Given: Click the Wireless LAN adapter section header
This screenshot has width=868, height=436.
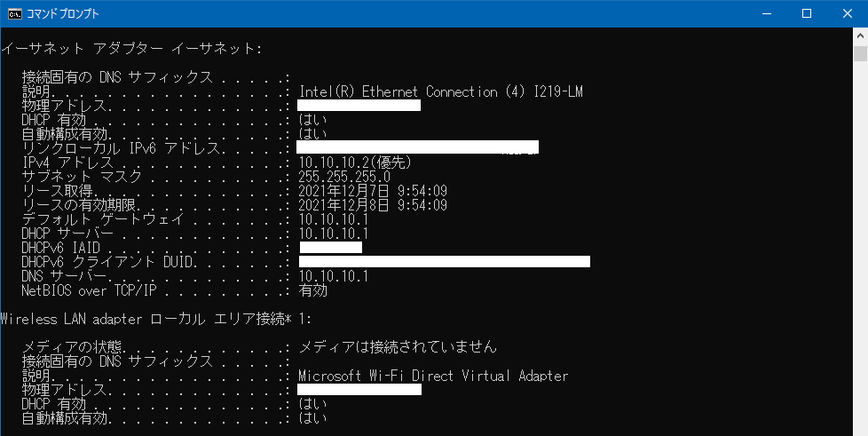Looking at the screenshot, I should coord(155,318).
